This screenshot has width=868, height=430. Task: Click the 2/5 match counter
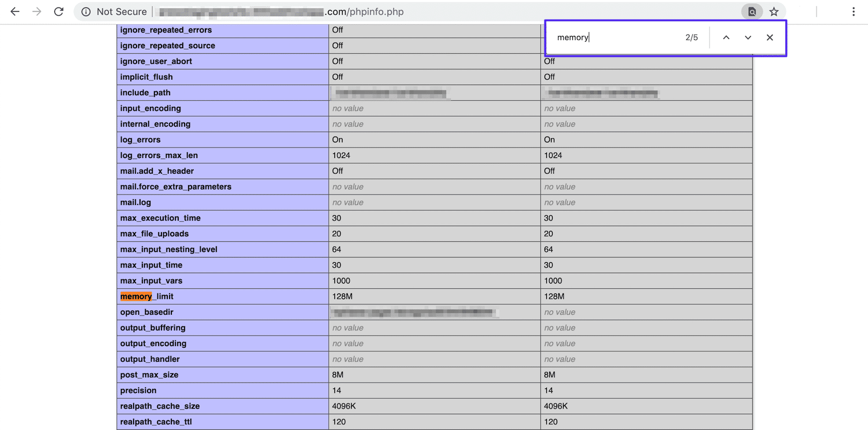(x=692, y=37)
